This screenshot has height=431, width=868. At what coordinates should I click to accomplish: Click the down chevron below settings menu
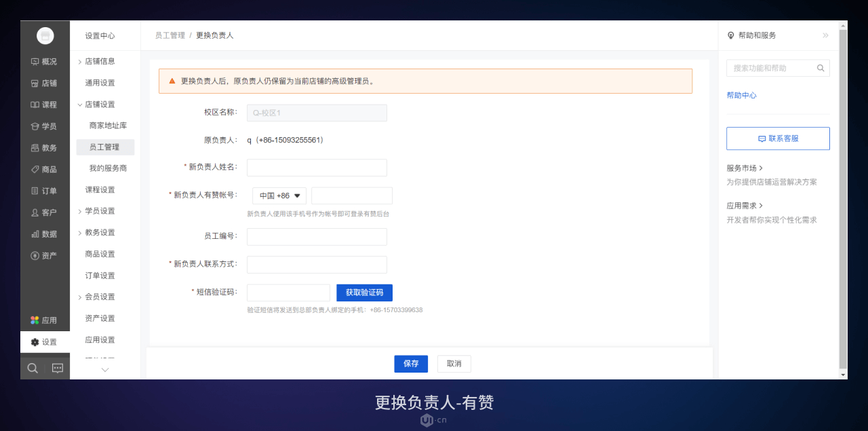coord(105,369)
